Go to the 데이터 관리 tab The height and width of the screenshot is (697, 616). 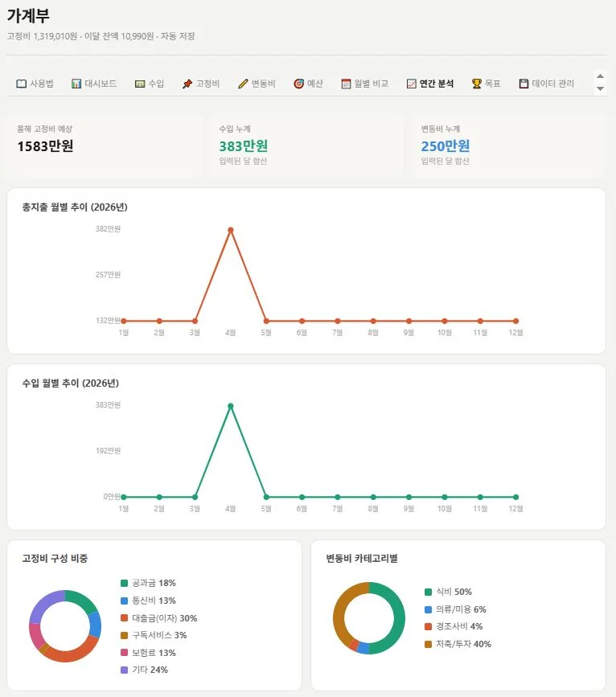click(x=547, y=84)
